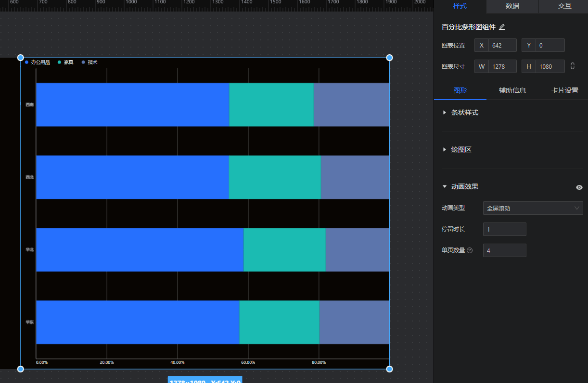
Task: Expand the 绘图区 section
Action: (461, 149)
